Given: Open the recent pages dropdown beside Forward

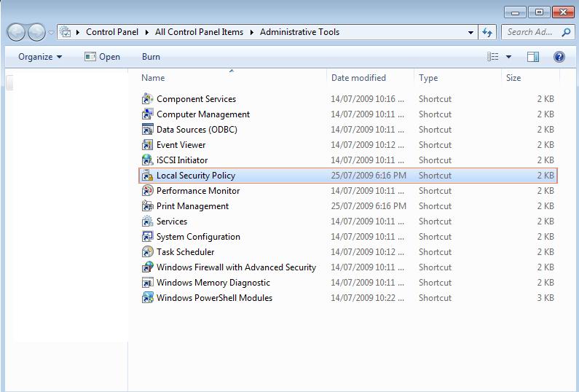Looking at the screenshot, I should pyautogui.click(x=51, y=33).
